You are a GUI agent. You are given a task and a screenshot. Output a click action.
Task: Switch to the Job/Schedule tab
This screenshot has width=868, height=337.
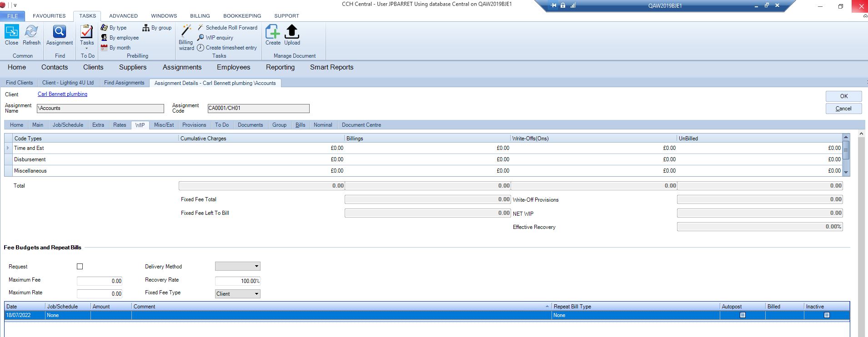[68, 125]
